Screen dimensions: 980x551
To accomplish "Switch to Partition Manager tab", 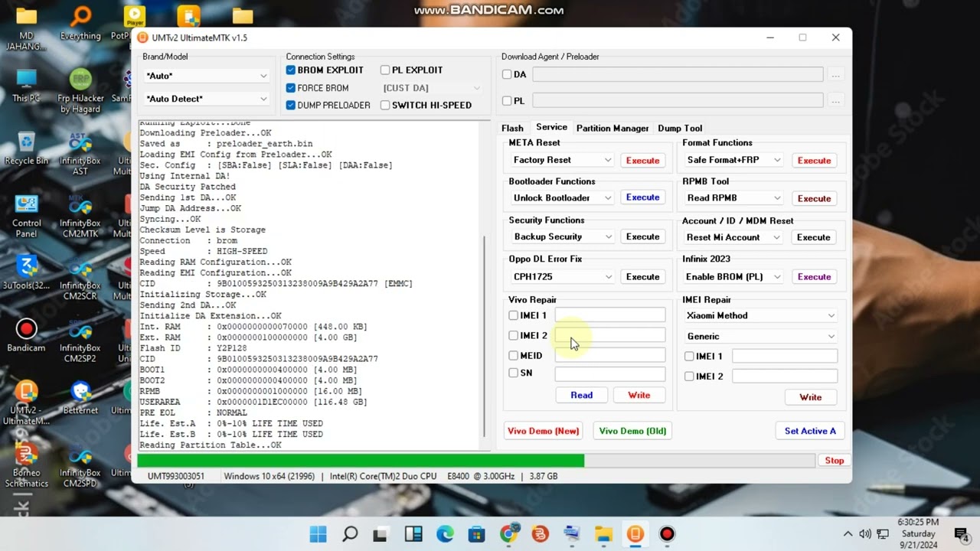I will (x=612, y=128).
